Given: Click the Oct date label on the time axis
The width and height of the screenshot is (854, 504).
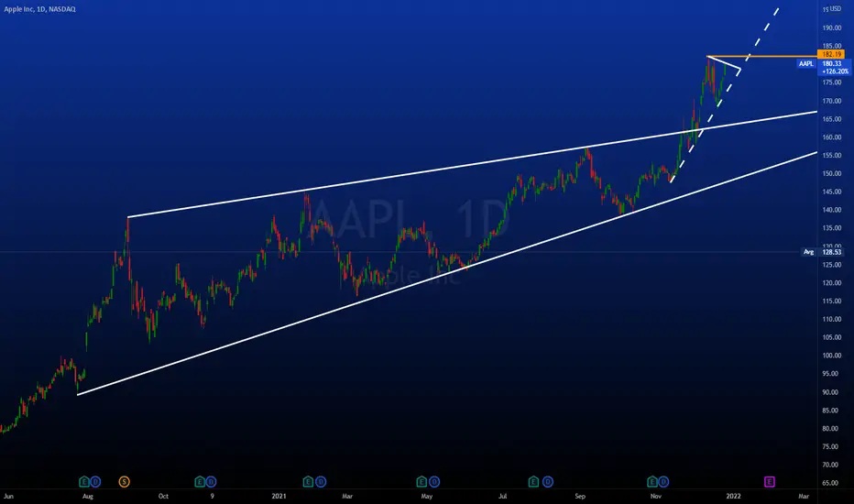Looking at the screenshot, I should click(x=163, y=497).
